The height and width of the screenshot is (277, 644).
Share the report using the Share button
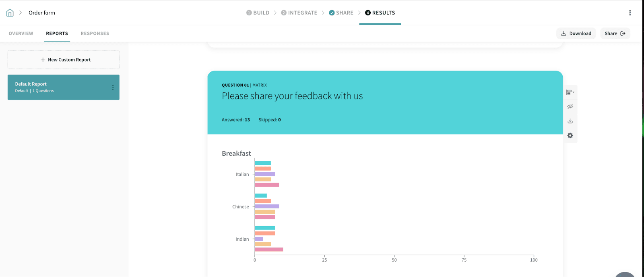pyautogui.click(x=615, y=33)
